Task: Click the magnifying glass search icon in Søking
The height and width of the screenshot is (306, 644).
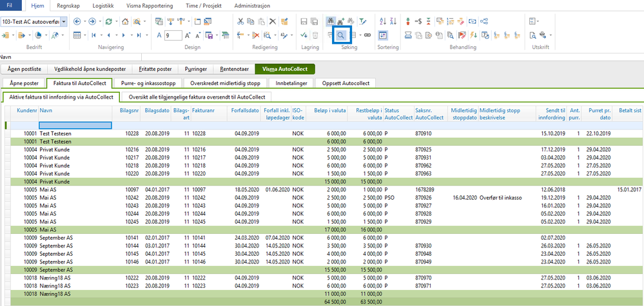Action: point(340,35)
